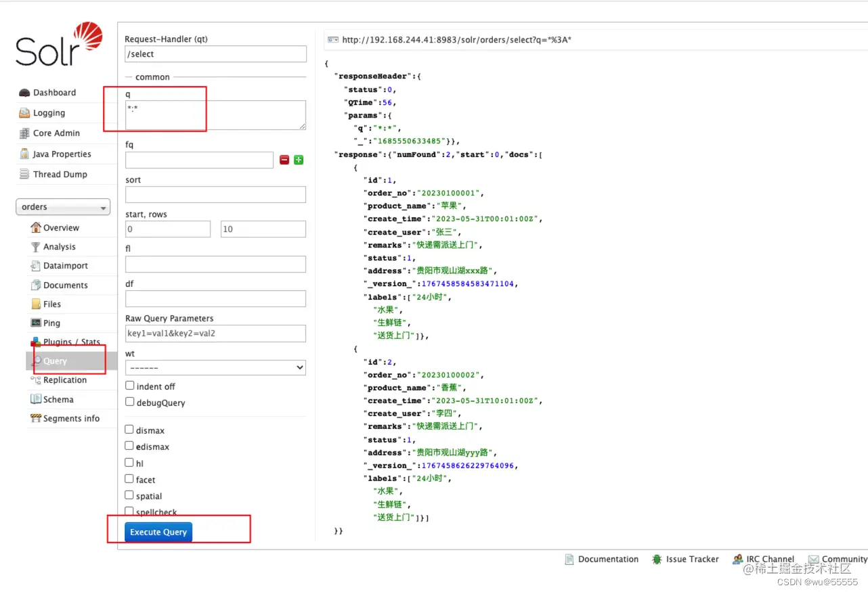This screenshot has width=868, height=592.
Task: Go to Plugins / Stats page
Action: pyautogui.click(x=71, y=342)
